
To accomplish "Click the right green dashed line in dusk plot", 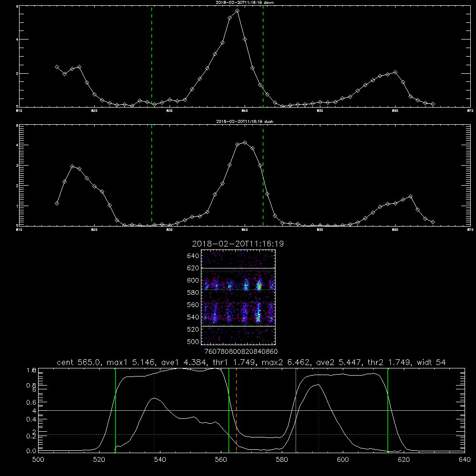I will 263,175.
